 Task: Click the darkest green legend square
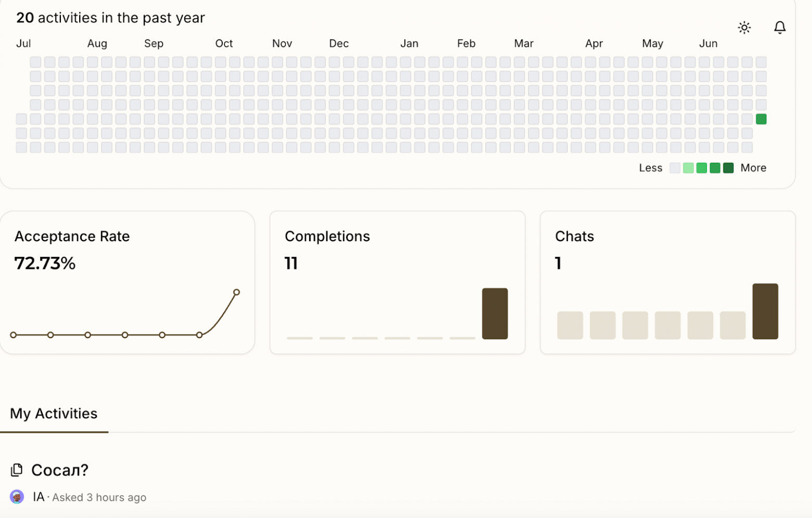(728, 167)
